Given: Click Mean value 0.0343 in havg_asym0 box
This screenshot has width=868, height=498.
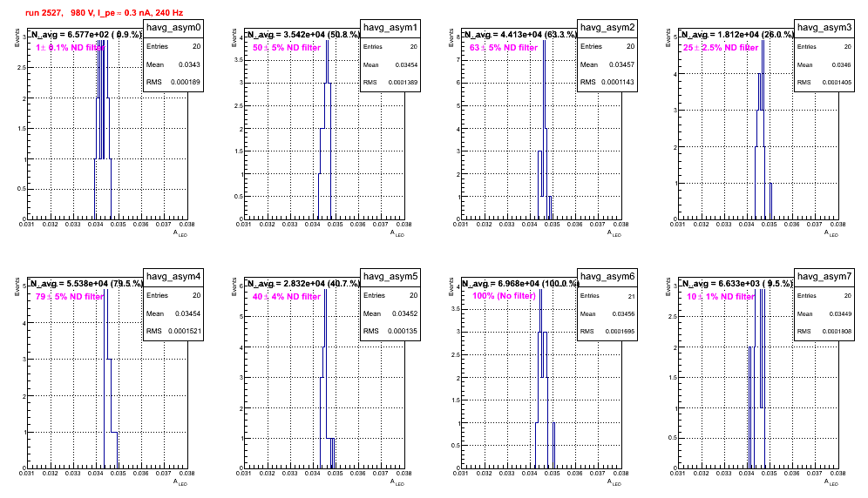Looking at the screenshot, I should [x=189, y=64].
